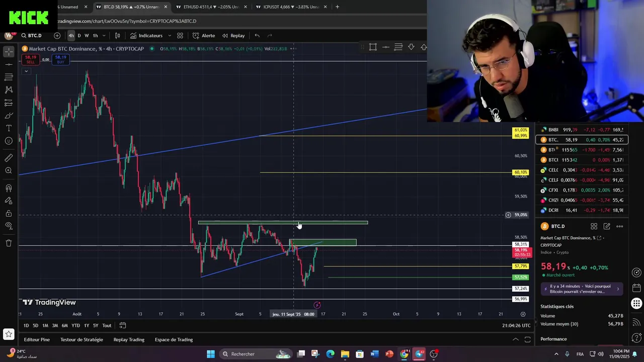Select the 1M date range
Image resolution: width=644 pixels, height=362 pixels.
(45, 326)
